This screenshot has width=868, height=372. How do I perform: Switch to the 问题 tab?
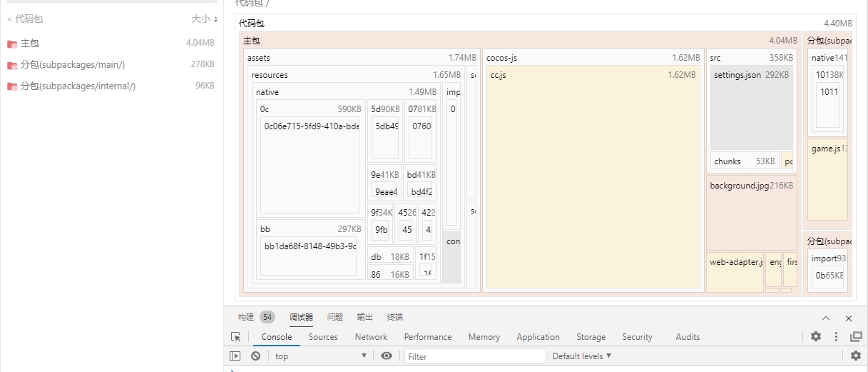pos(335,317)
